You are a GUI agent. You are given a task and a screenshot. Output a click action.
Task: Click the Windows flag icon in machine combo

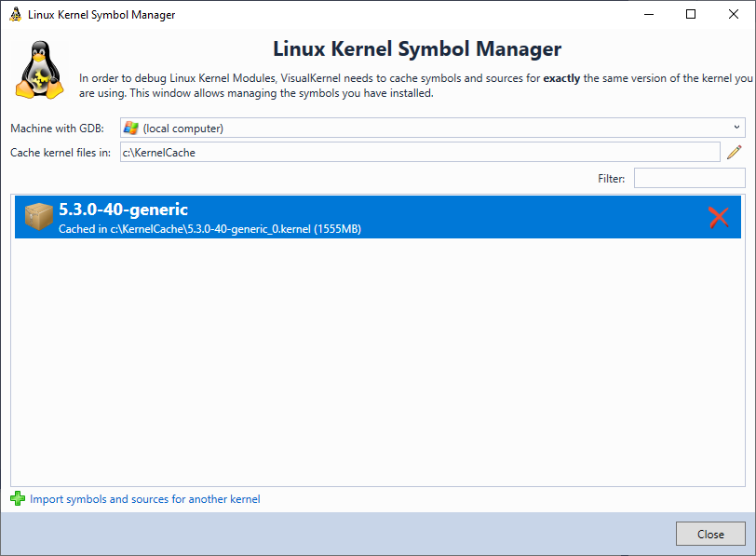point(130,128)
